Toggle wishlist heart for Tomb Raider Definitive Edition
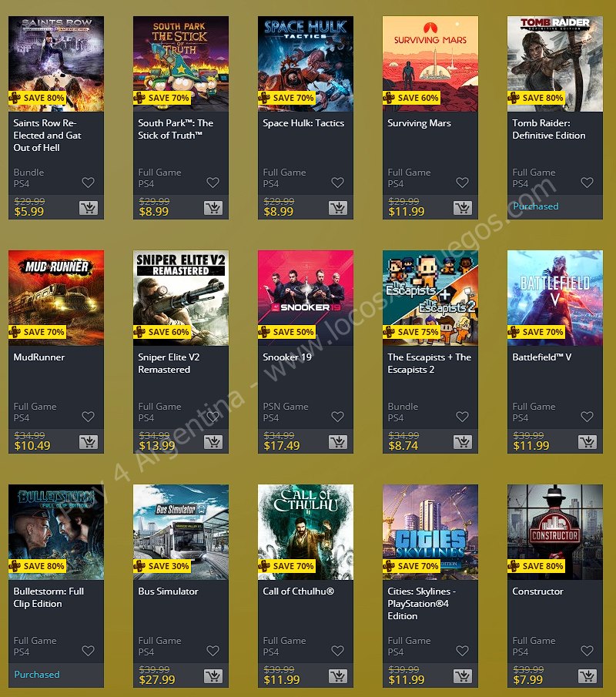This screenshot has width=616, height=697. tap(587, 183)
